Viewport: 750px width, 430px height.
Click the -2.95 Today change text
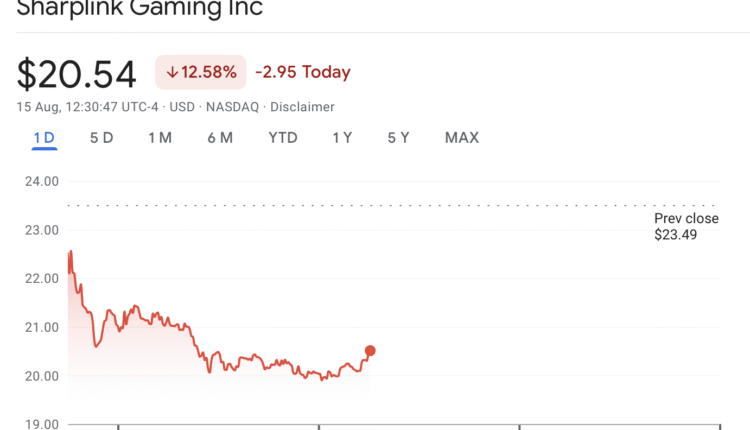(303, 72)
